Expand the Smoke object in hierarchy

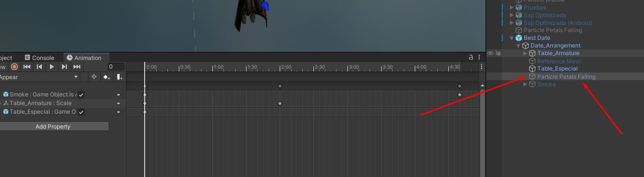(x=525, y=84)
